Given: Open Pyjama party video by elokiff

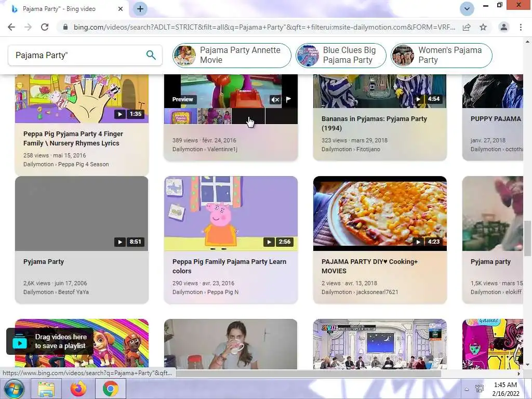Looking at the screenshot, I should click(x=490, y=262).
